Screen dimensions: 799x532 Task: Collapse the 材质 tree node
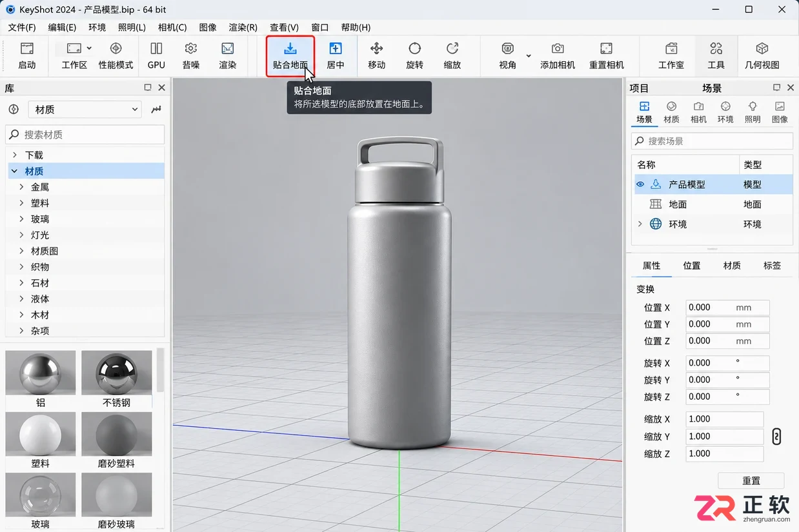point(14,171)
